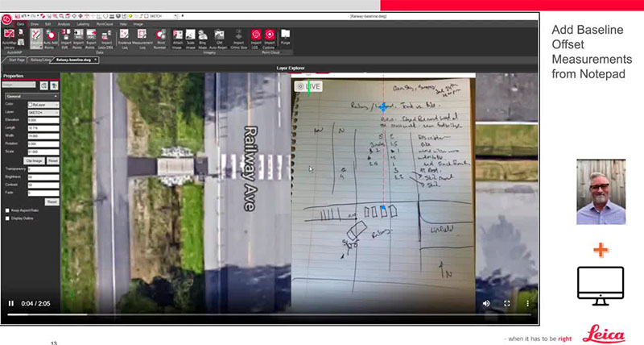Select the Scale Image tool
This screenshot has height=345, width=644.
(x=191, y=38)
